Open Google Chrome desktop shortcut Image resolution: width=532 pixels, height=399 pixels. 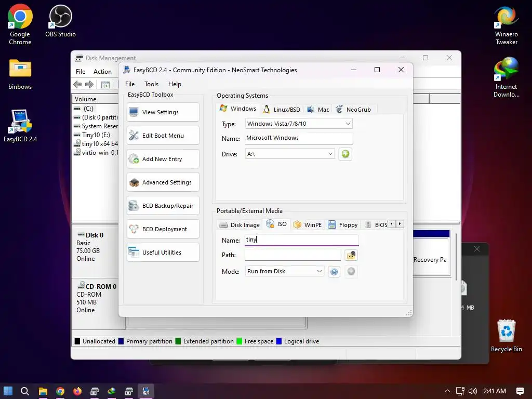pyautogui.click(x=20, y=24)
